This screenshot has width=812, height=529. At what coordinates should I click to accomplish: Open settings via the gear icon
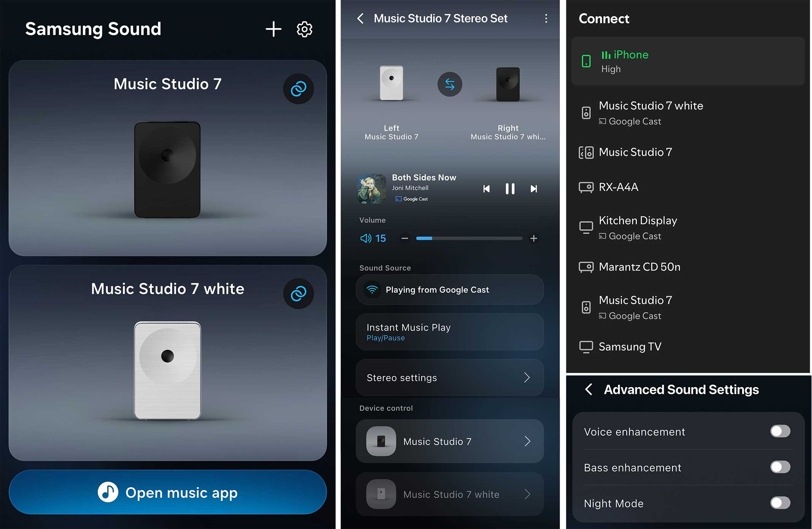(304, 29)
